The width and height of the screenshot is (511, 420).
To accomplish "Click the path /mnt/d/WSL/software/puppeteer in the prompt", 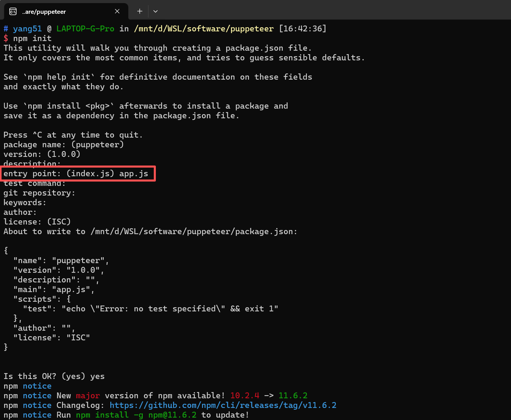I will point(204,29).
